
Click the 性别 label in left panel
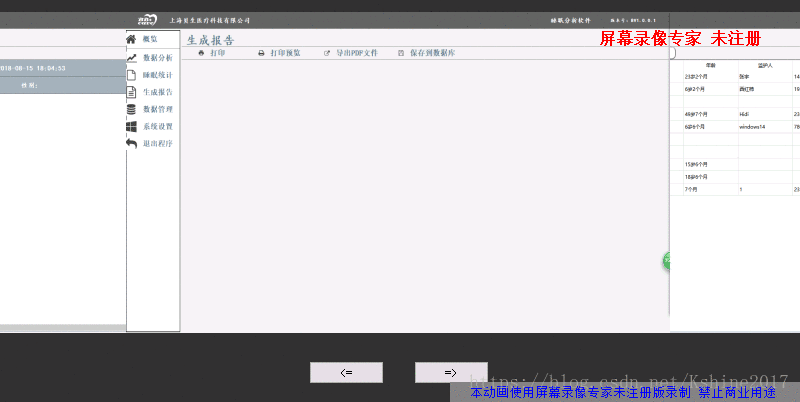point(29,85)
